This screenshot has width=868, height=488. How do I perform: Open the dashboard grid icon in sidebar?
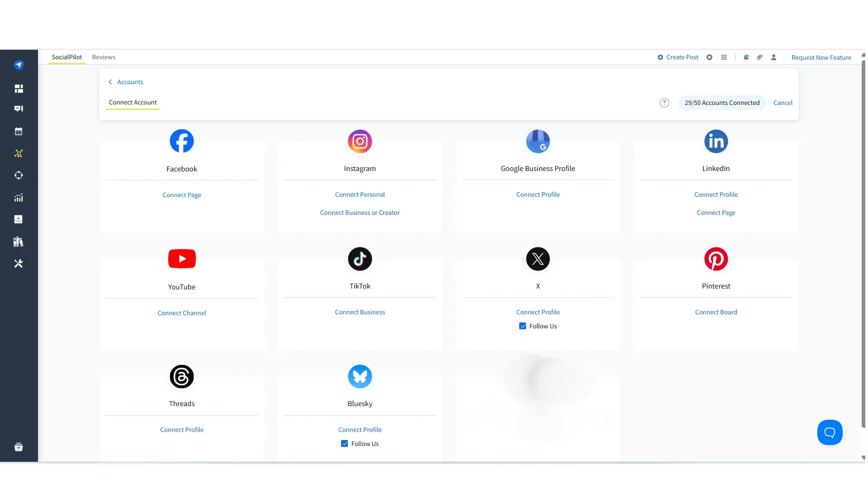(x=19, y=89)
